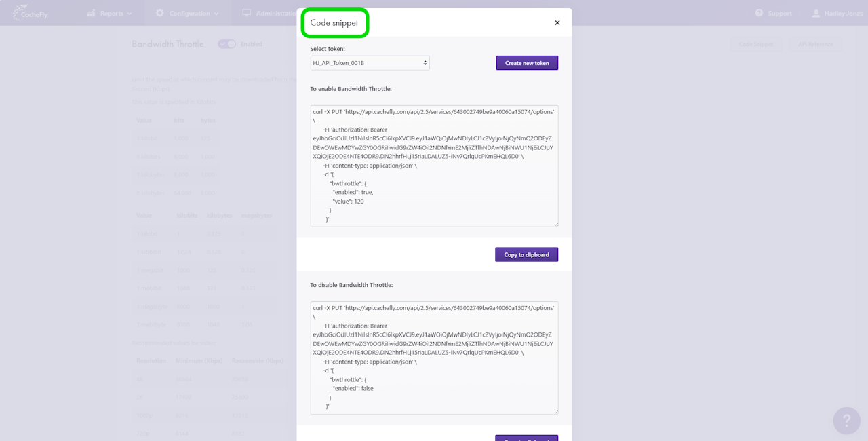Click the API Reference button
This screenshot has height=441, width=868.
point(815,44)
